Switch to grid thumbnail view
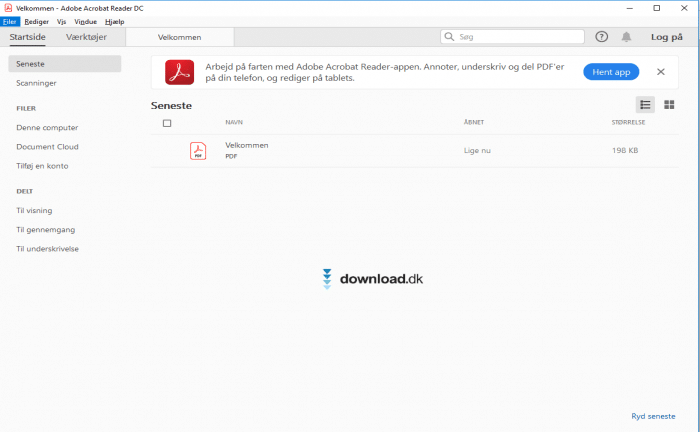Viewport: 700px width, 432px height. [669, 105]
